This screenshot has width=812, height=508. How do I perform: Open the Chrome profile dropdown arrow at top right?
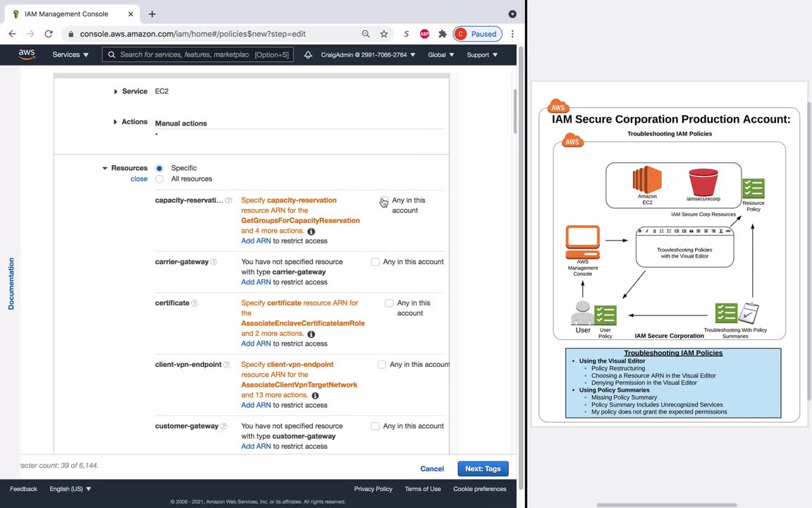[512, 14]
